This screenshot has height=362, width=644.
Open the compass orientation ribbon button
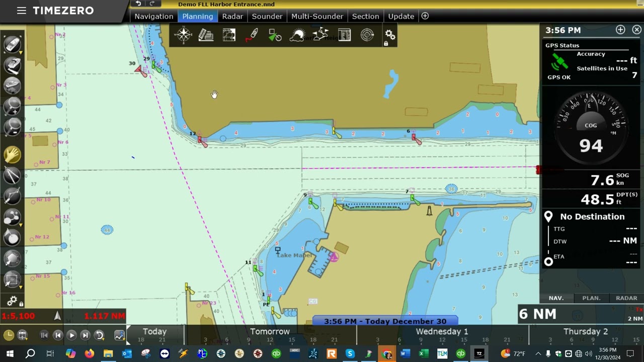click(183, 35)
